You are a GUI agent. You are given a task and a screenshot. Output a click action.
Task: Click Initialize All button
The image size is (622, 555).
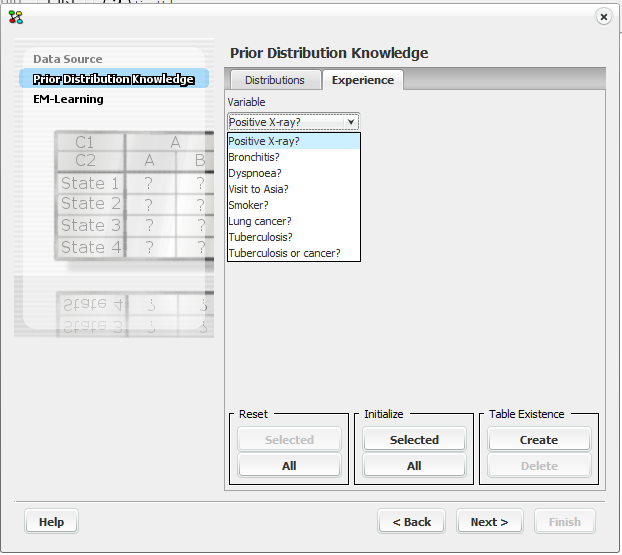[414, 465]
